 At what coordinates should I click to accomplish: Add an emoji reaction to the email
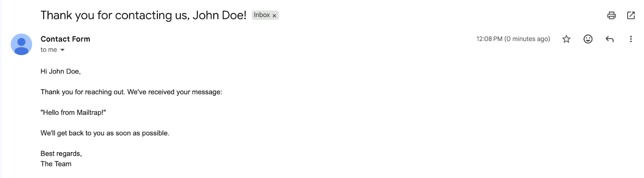588,39
